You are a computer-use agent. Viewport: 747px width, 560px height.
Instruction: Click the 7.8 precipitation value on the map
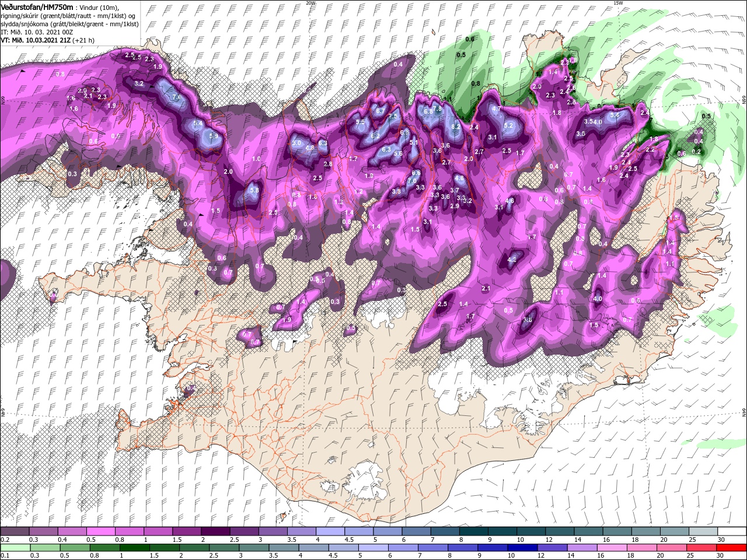(438, 109)
